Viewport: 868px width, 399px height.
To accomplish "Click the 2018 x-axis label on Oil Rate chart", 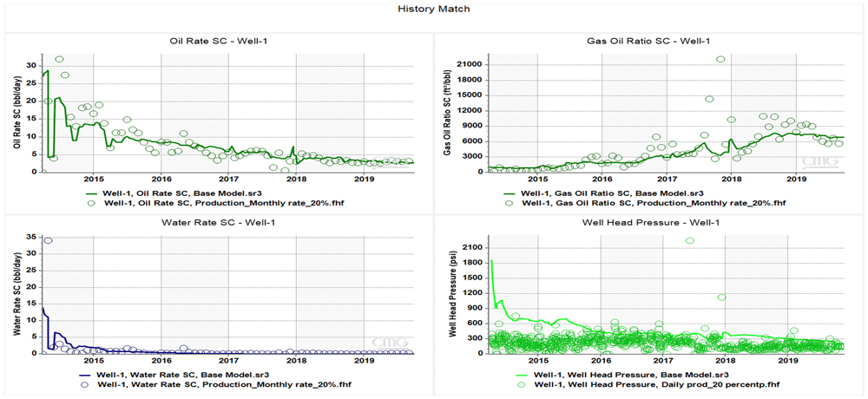I will 296,180.
